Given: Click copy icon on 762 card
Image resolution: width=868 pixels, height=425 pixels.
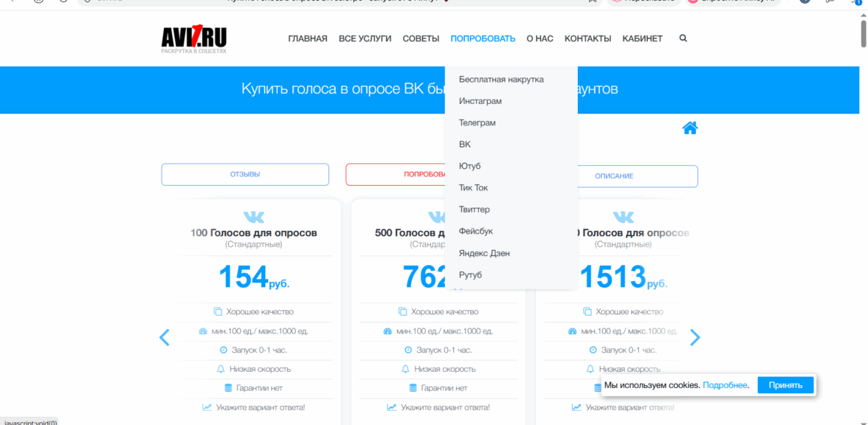Looking at the screenshot, I should pyautogui.click(x=402, y=312).
